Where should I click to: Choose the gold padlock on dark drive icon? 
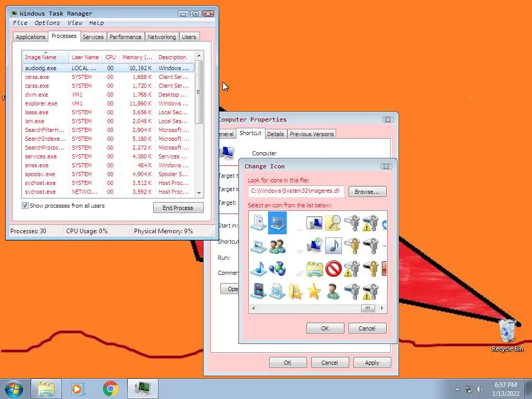370,269
